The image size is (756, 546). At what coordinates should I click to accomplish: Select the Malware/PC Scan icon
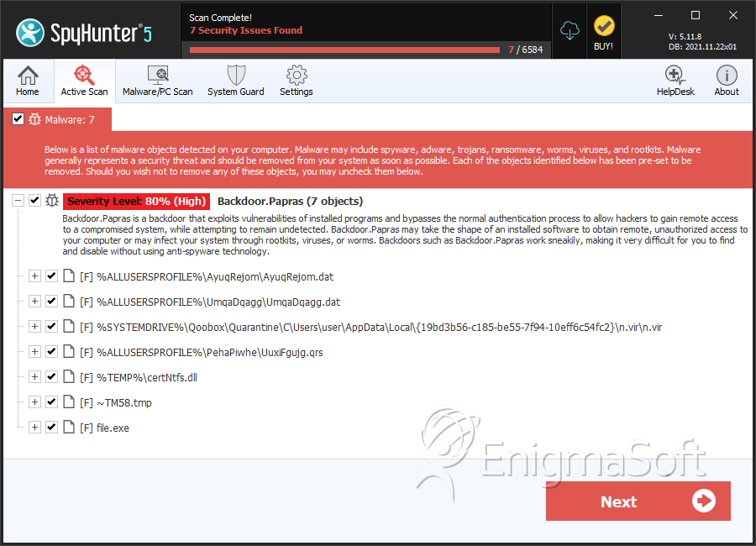(158, 76)
